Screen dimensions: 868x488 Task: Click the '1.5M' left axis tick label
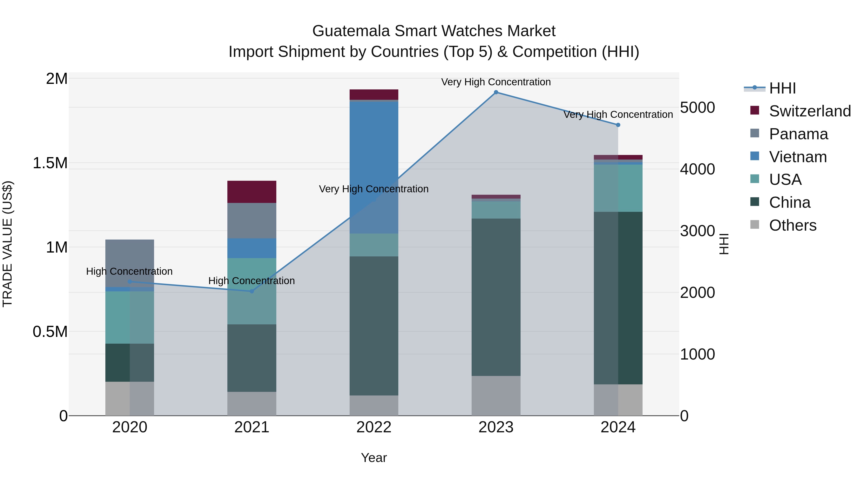click(x=50, y=163)
